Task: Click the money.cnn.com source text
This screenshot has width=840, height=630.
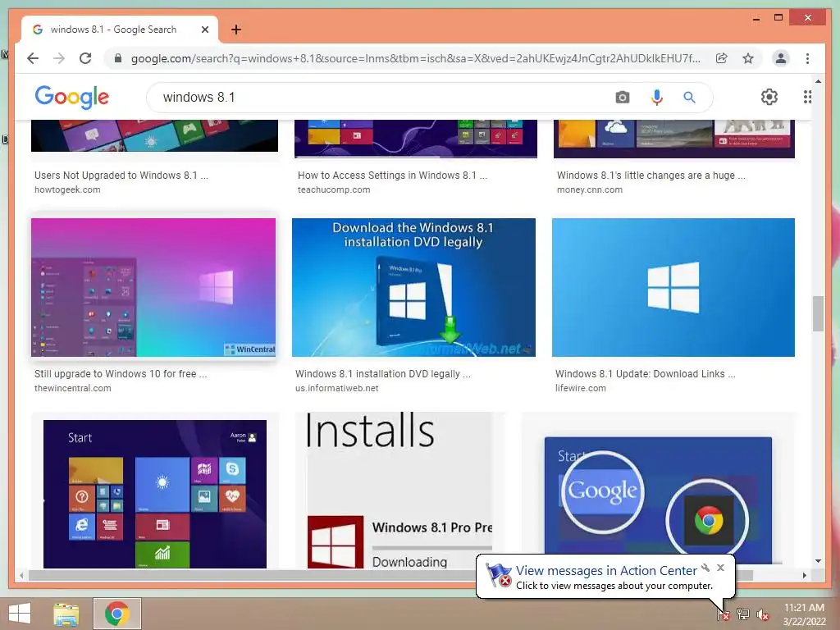Action: click(589, 189)
